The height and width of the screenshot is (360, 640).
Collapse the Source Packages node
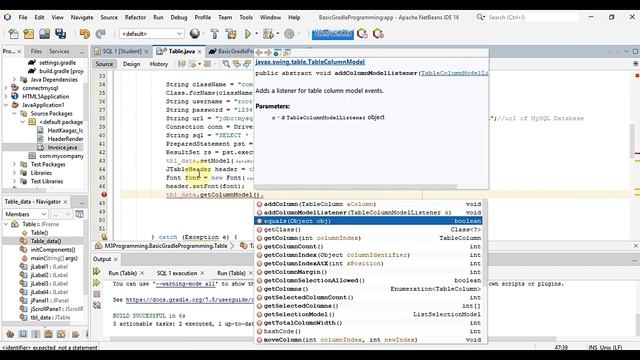(x=14, y=113)
